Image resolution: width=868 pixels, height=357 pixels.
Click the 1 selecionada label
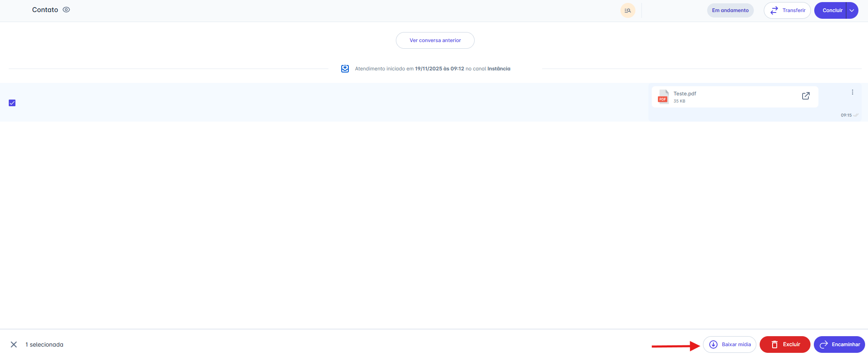click(x=44, y=345)
